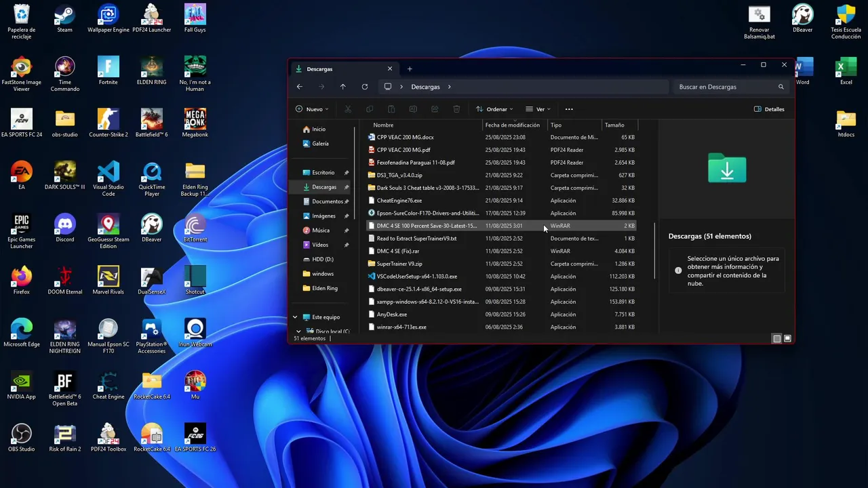Select the htdocs folder on desktop

point(846,123)
